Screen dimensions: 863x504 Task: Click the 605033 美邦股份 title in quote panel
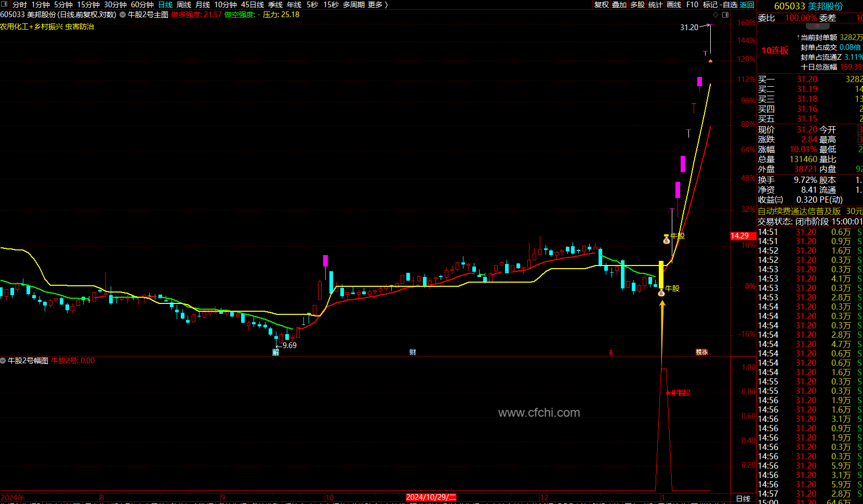pyautogui.click(x=808, y=6)
